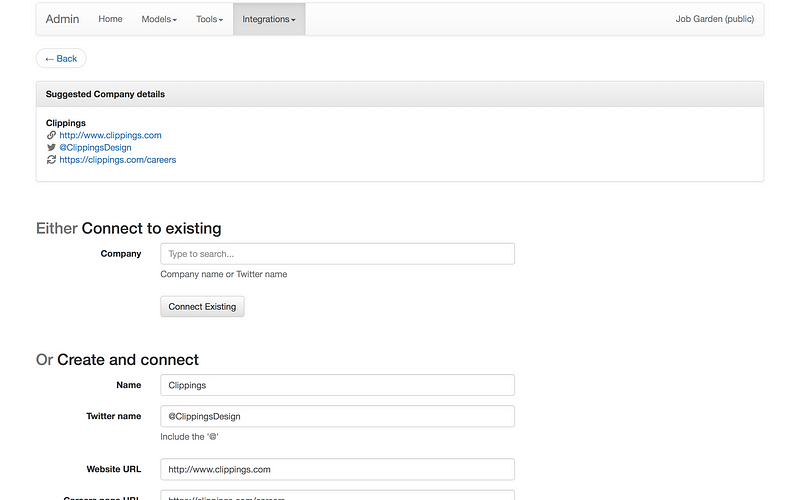This screenshot has width=800, height=500.
Task: Click Job Garden (public) link
Action: coord(715,19)
